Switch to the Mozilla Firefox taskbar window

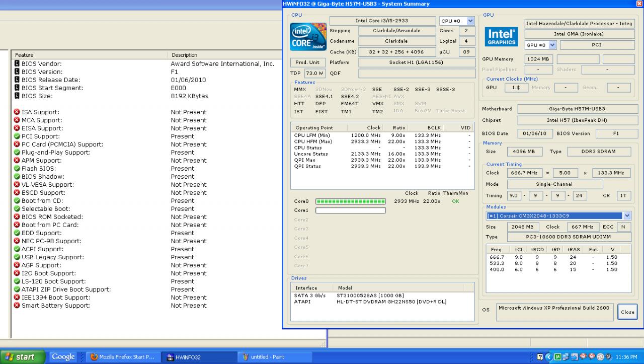point(124,357)
